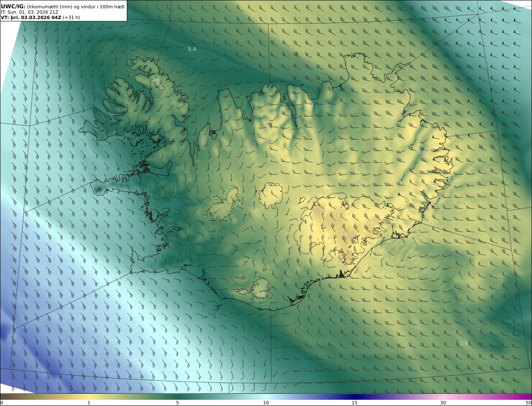Click the precipitation color scale bar
This screenshot has width=532, height=406.
click(266, 396)
